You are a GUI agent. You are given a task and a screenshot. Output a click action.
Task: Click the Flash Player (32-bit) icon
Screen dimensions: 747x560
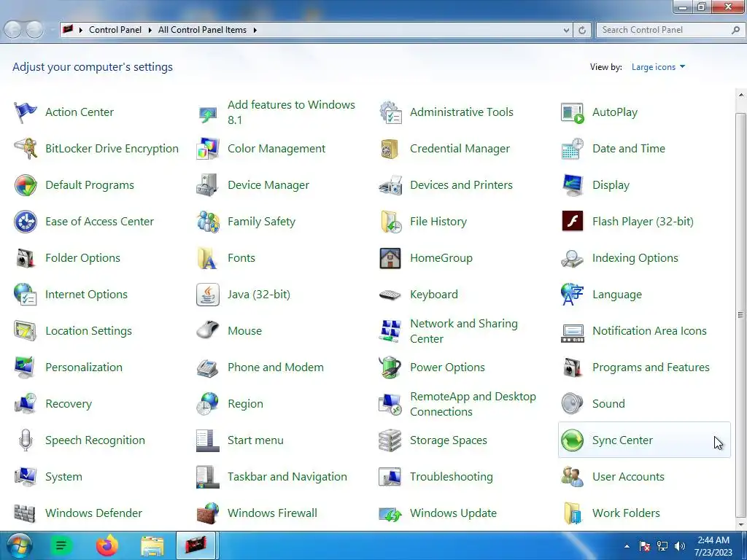(572, 222)
